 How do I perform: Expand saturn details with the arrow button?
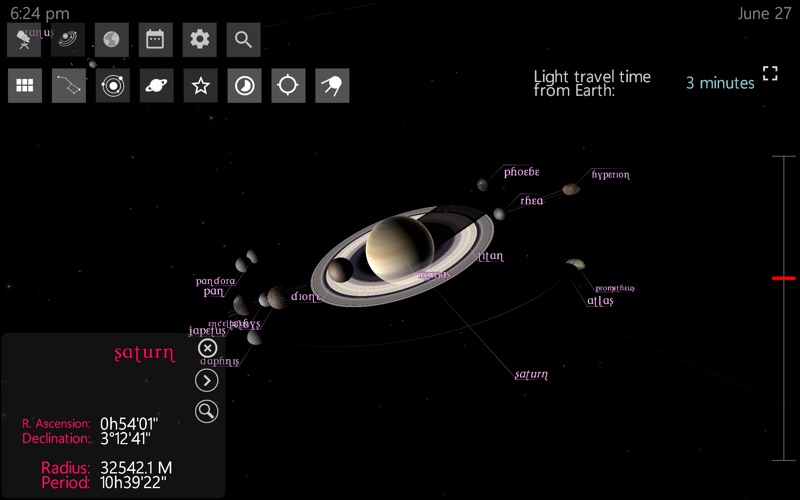point(207,381)
